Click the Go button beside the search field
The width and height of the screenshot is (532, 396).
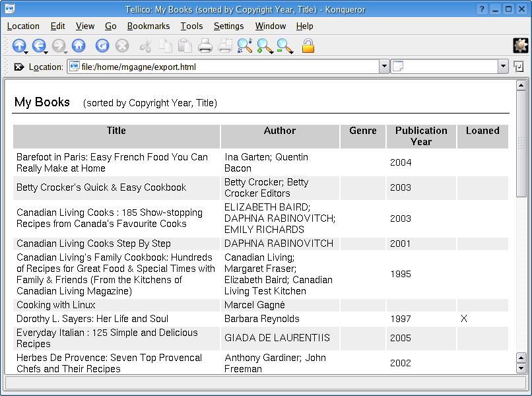click(519, 67)
